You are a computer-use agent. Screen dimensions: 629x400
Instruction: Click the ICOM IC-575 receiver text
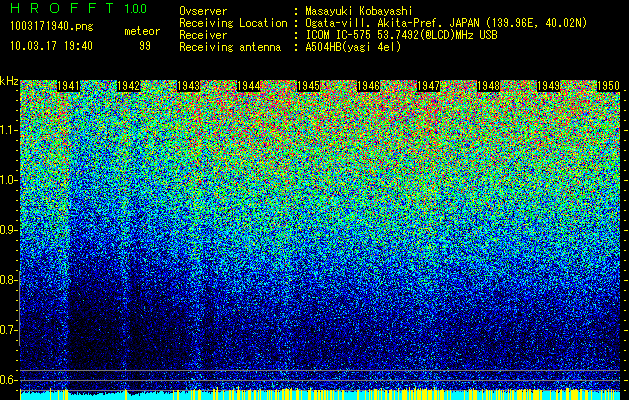tap(401, 35)
